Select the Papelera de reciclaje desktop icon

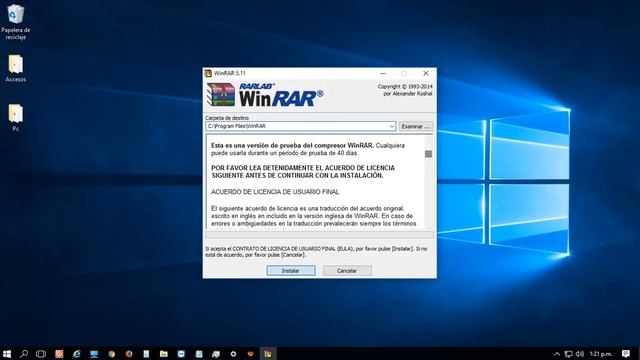16,22
